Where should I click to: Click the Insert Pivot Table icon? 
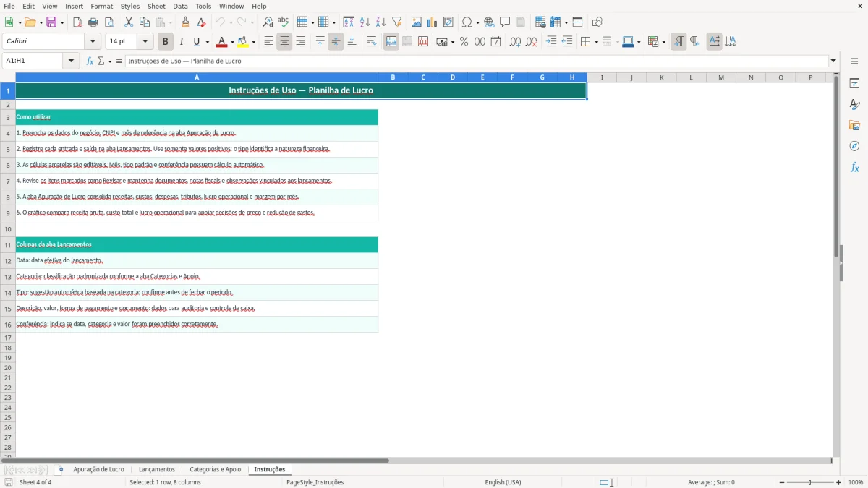tap(448, 22)
